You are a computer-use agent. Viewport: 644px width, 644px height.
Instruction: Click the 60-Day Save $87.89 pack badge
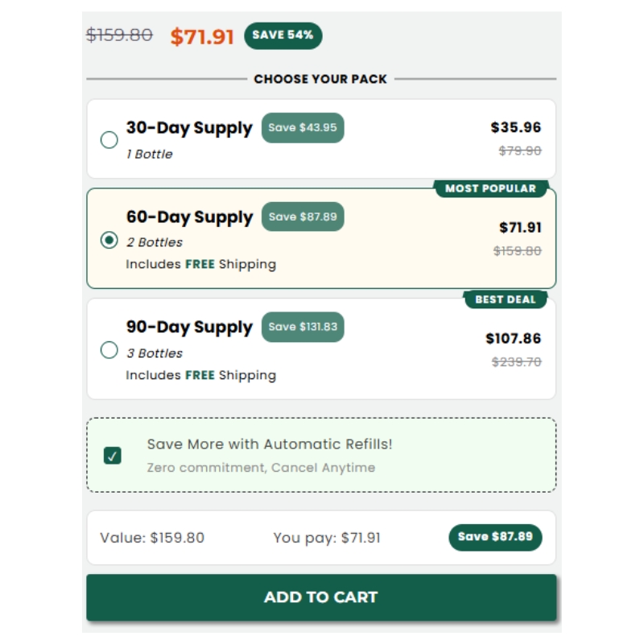pyautogui.click(x=303, y=217)
